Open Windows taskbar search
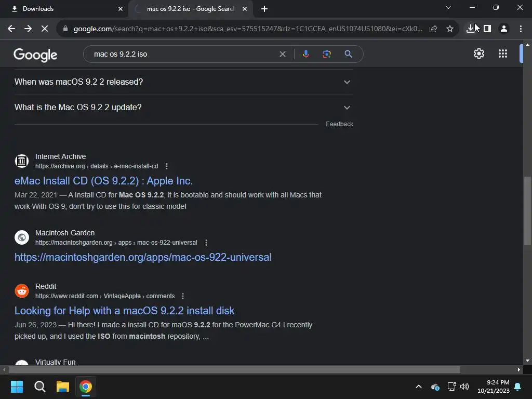Screen dimensions: 532x399 tap(39, 387)
